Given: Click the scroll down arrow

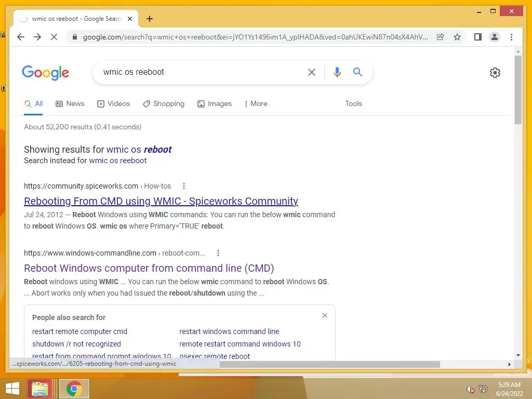Looking at the screenshot, I should pos(518,355).
